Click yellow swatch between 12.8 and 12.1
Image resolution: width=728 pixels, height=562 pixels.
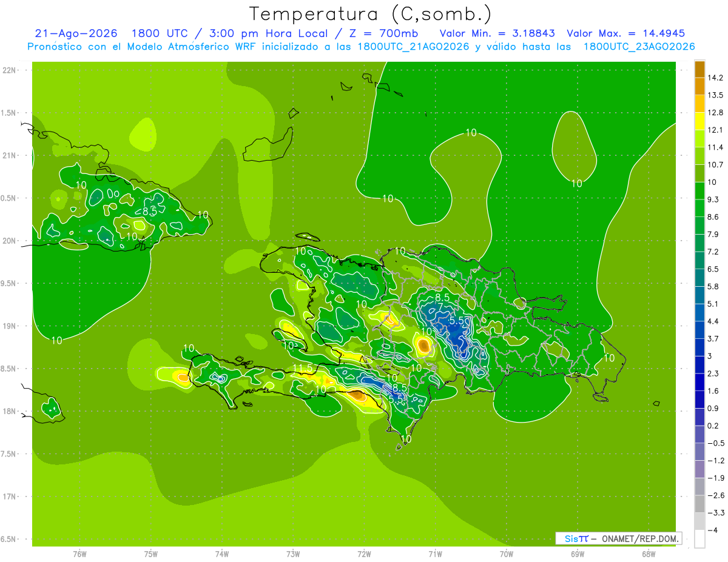pos(699,121)
